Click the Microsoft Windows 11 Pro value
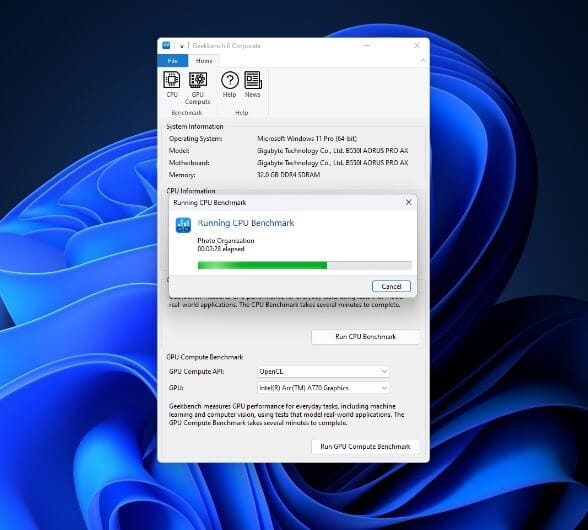 coord(307,138)
